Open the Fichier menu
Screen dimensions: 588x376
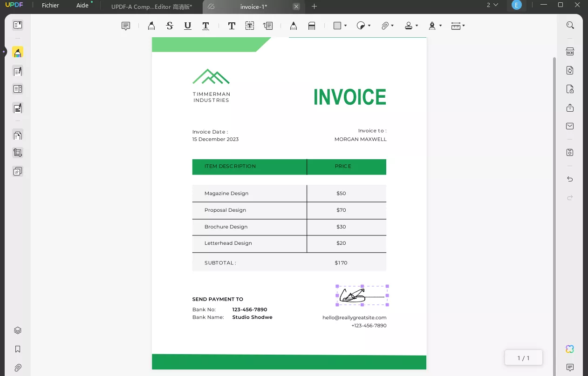click(49, 5)
